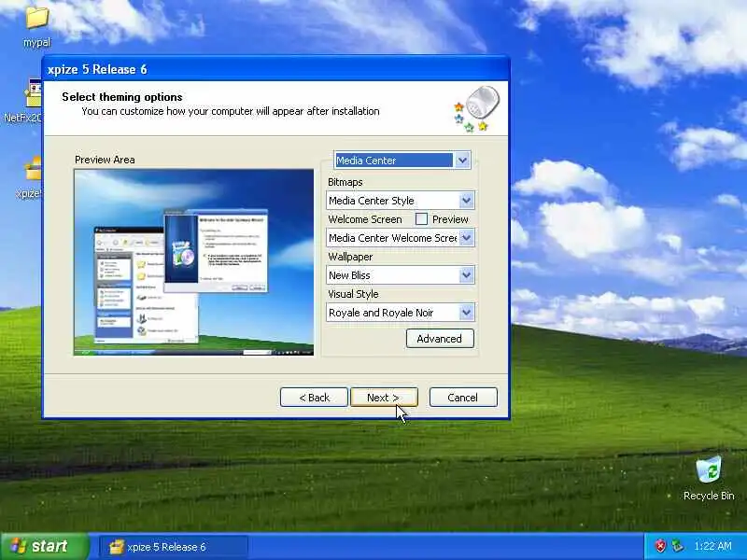Cancel the xpize installation

(463, 398)
